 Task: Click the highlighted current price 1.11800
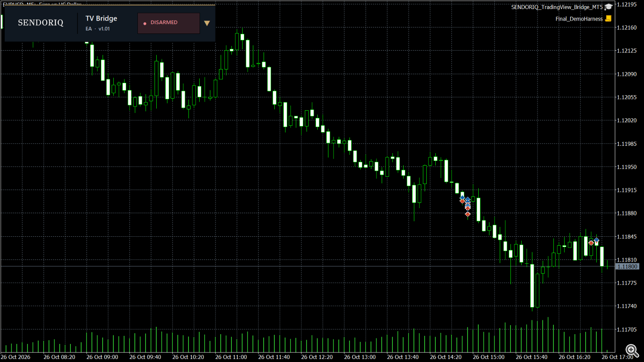tap(627, 266)
